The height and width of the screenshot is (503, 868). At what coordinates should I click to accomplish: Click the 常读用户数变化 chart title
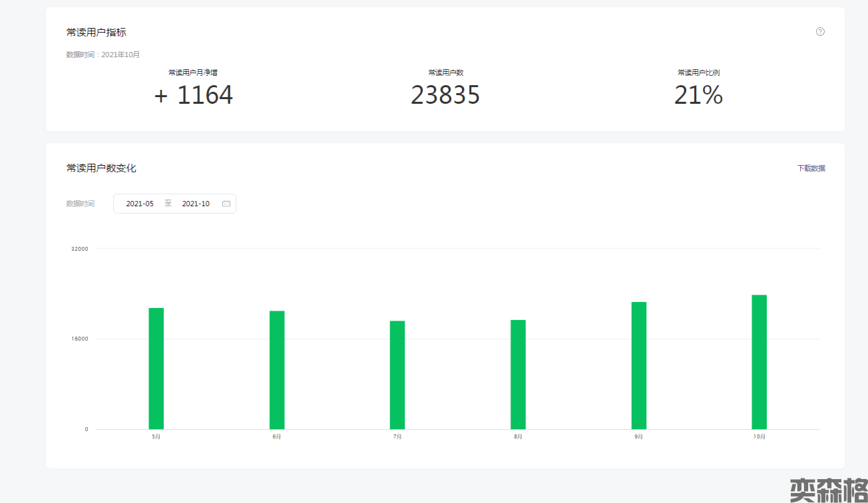101,168
